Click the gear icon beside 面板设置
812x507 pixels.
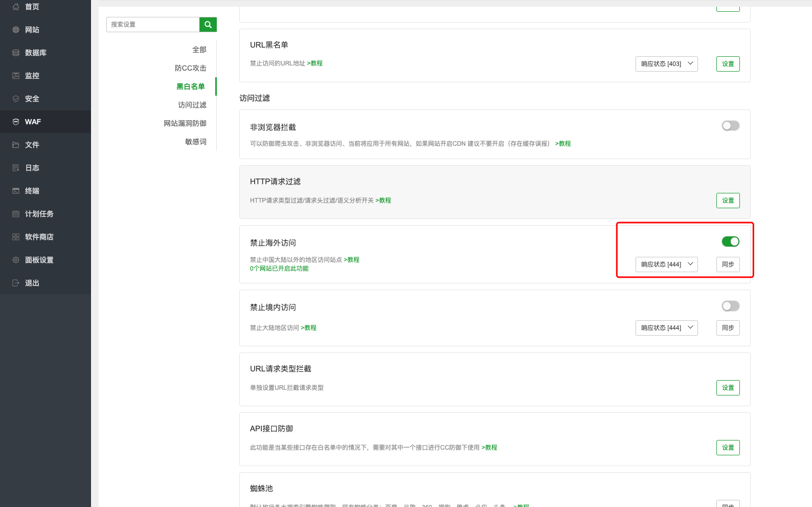pos(16,260)
